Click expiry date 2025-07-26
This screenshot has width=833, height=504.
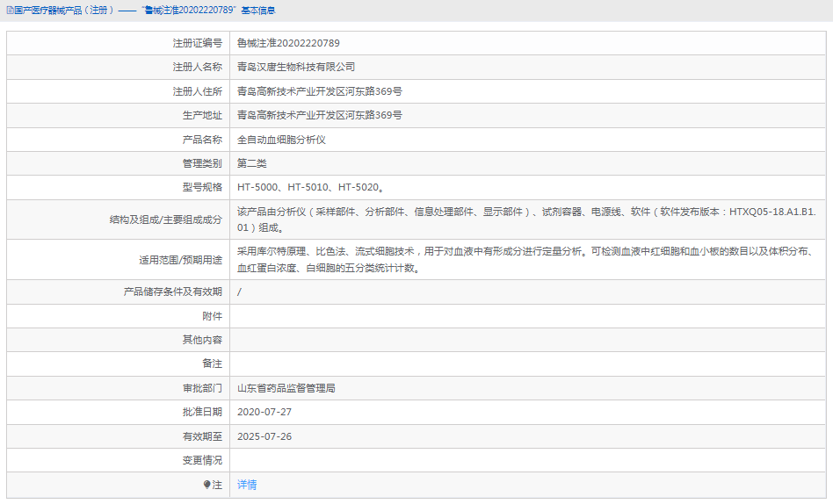pyautogui.click(x=264, y=436)
